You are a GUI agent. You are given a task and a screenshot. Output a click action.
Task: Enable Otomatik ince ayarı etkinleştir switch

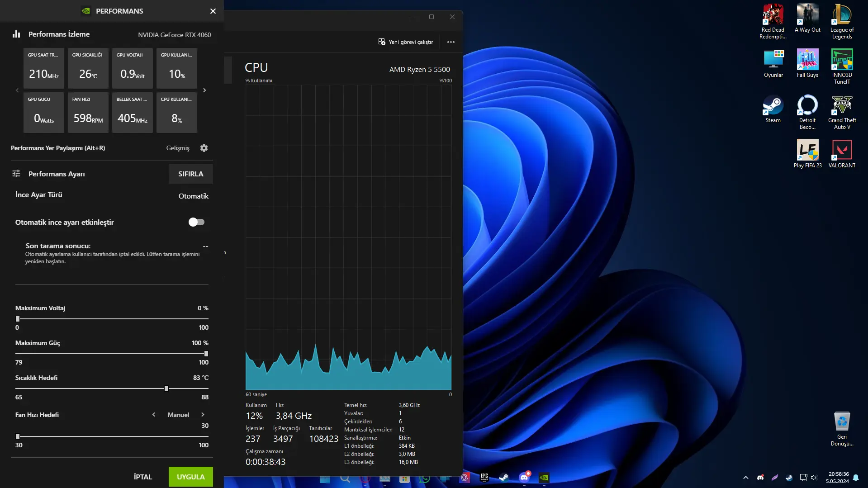tap(196, 222)
